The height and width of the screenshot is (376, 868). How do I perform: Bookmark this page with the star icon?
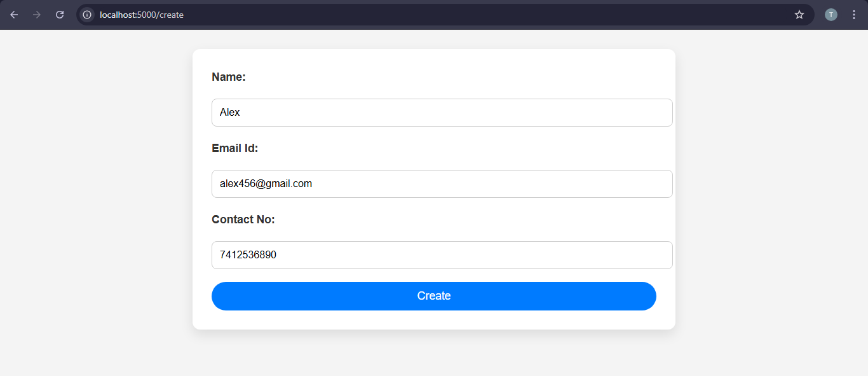pyautogui.click(x=799, y=15)
